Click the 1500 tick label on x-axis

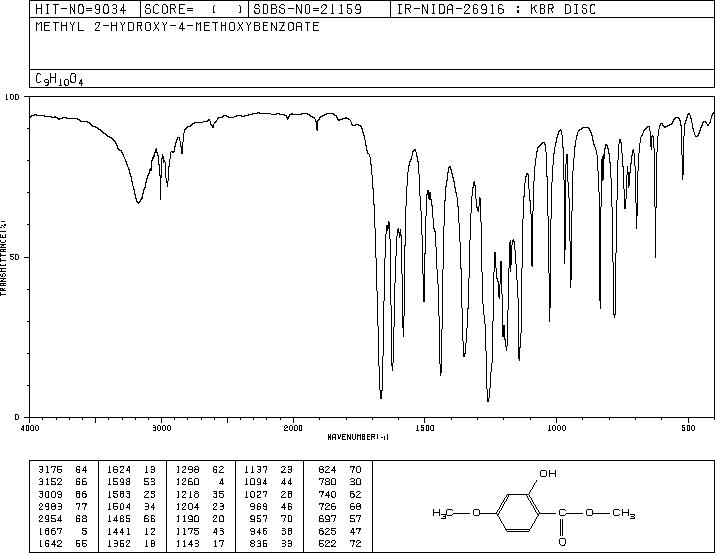click(x=425, y=428)
